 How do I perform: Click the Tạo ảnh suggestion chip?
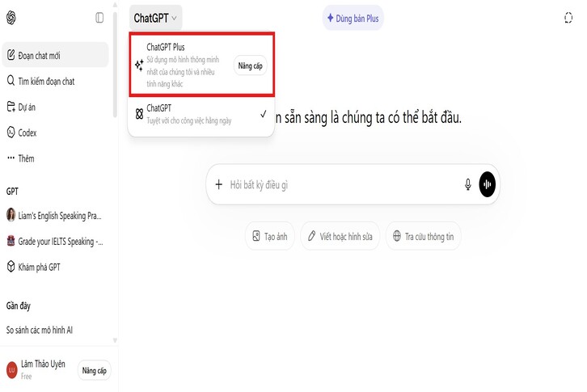(270, 236)
